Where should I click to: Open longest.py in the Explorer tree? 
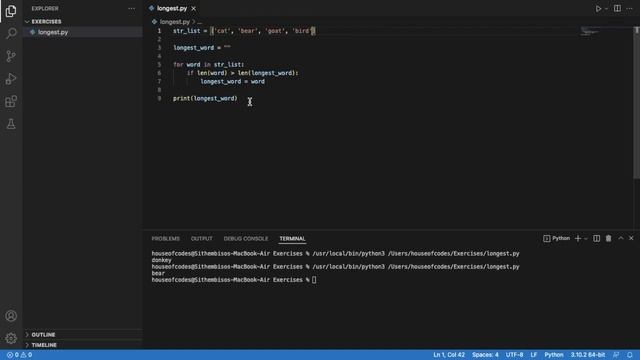83,32
